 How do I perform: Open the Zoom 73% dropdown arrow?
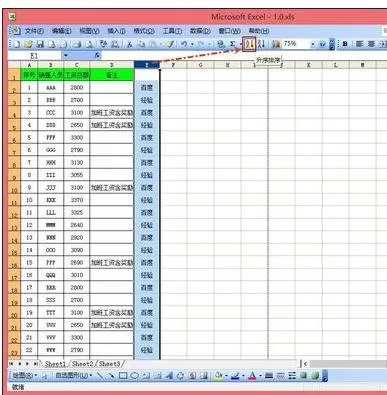click(313, 44)
